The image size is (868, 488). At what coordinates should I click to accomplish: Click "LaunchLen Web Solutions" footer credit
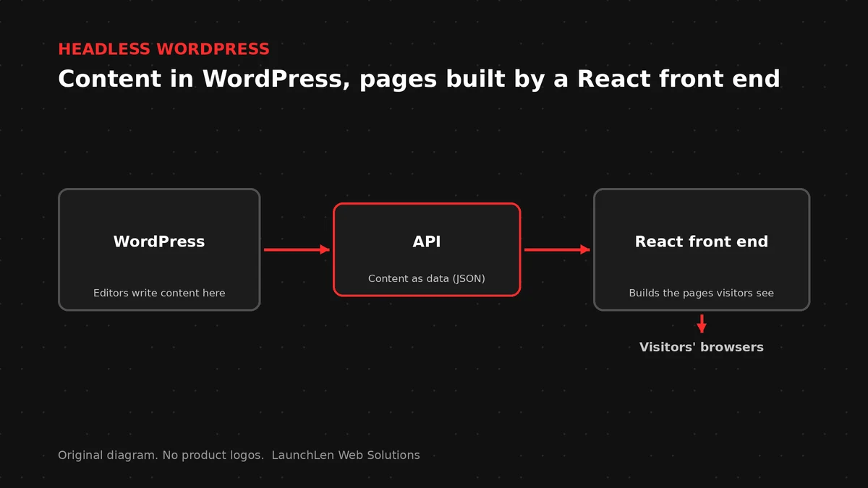pyautogui.click(x=346, y=455)
